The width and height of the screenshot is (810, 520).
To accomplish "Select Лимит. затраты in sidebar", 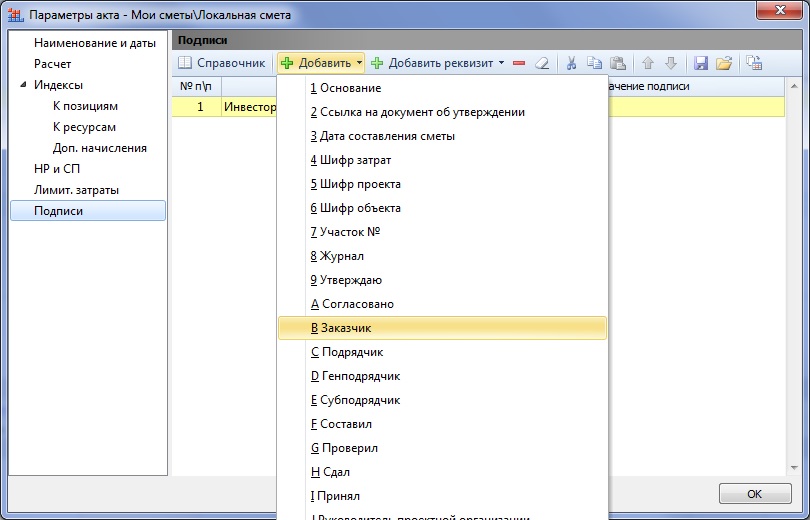I will (76, 190).
